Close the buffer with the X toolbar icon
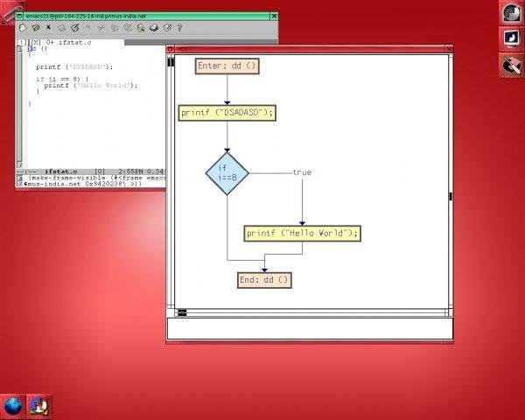 tap(47, 28)
